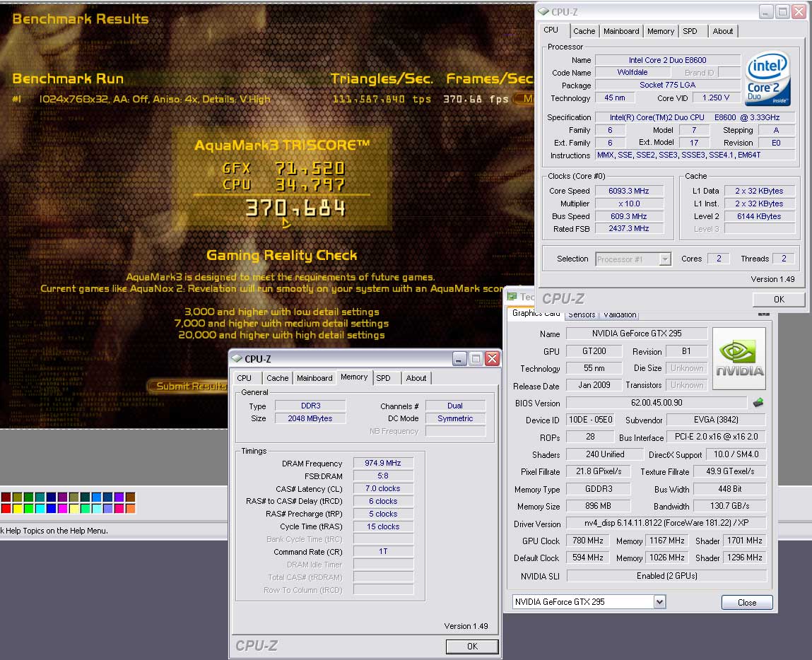
Task: Click the BIOS Version field '62.00.45.00.90'
Action: coord(656,402)
